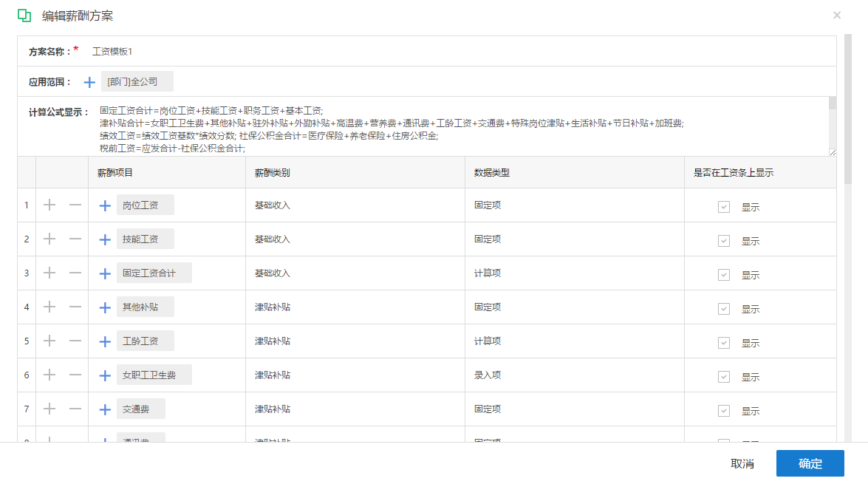This screenshot has width=868, height=484.
Task: Click the 固定工资合计 salary item tag
Action: pyautogui.click(x=154, y=273)
